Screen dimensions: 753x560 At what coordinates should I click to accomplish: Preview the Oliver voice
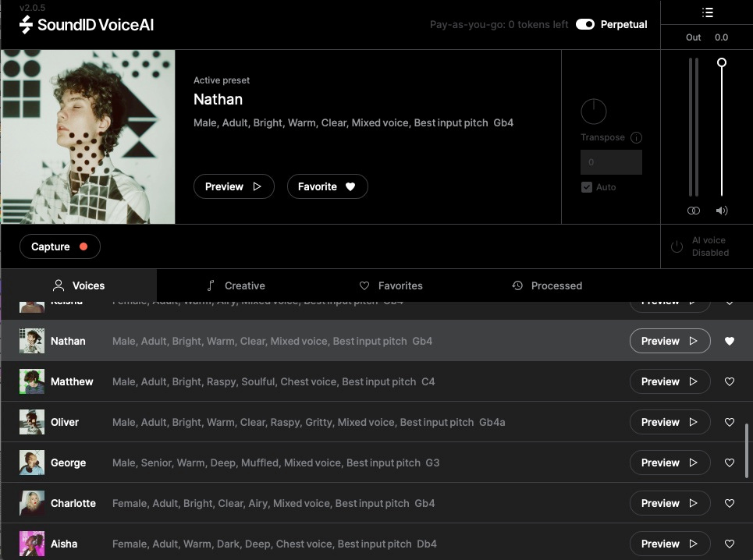click(x=670, y=422)
